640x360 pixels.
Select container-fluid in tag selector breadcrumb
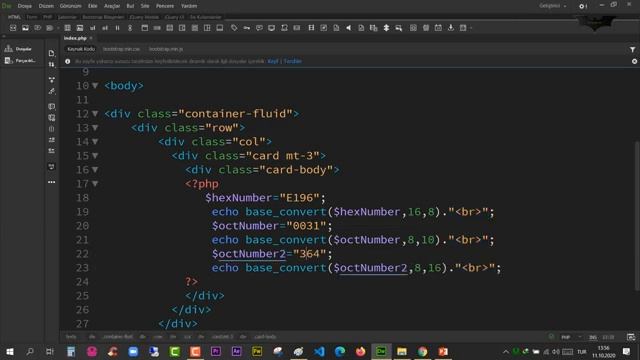[x=118, y=337]
